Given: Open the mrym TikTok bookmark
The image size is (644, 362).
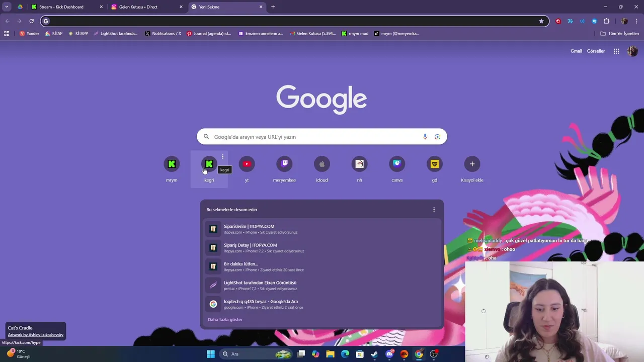Looking at the screenshot, I should pos(396,34).
